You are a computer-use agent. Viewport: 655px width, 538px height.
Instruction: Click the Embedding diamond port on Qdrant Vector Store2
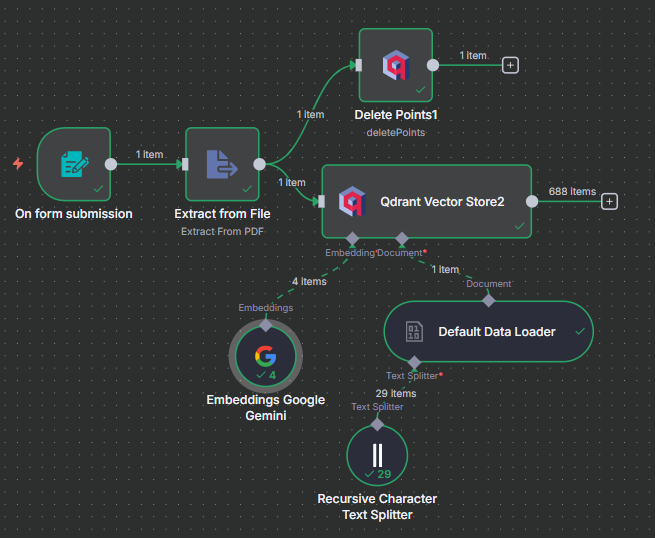(351, 239)
